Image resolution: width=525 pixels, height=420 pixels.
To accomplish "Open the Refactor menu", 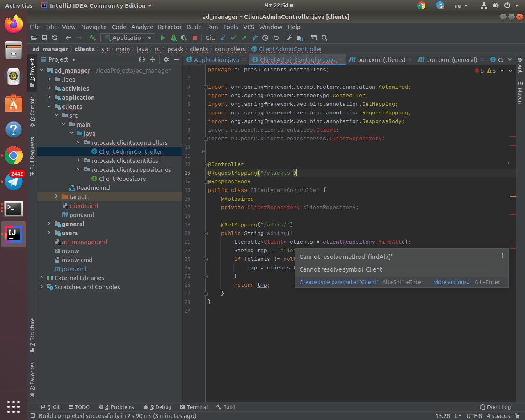I will (x=169, y=27).
